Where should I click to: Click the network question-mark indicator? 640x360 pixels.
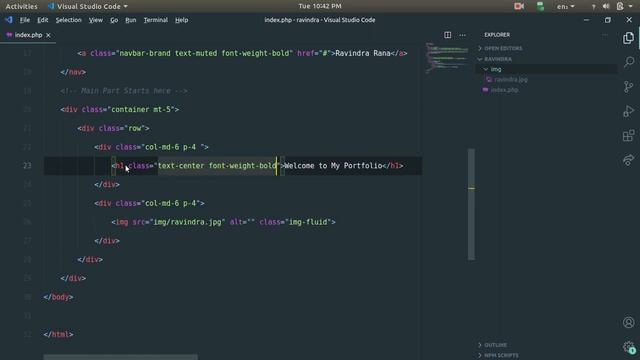pyautogui.click(x=593, y=7)
